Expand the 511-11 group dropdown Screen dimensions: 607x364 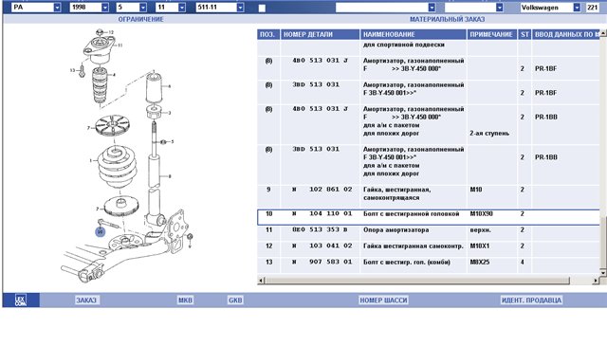click(240, 8)
